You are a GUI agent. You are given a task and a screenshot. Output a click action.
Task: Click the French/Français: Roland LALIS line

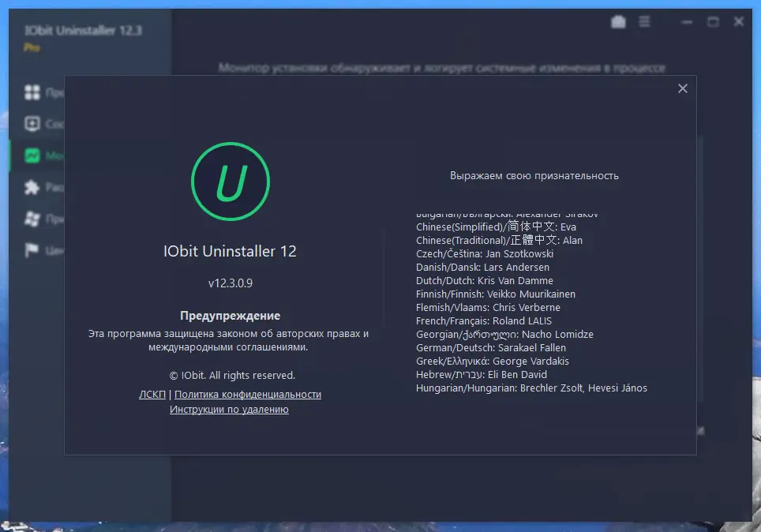pos(483,320)
